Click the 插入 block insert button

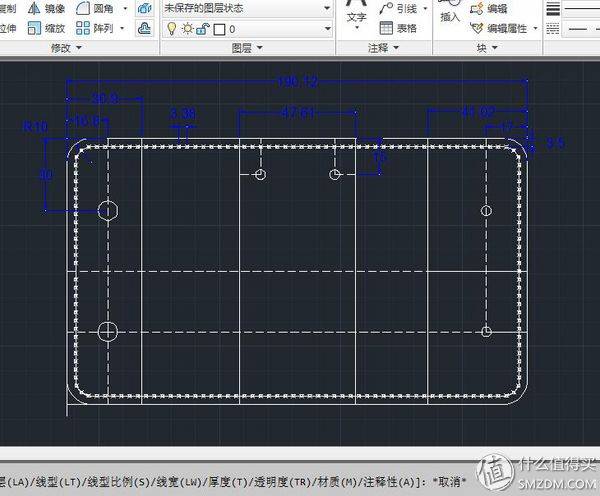[450, 12]
